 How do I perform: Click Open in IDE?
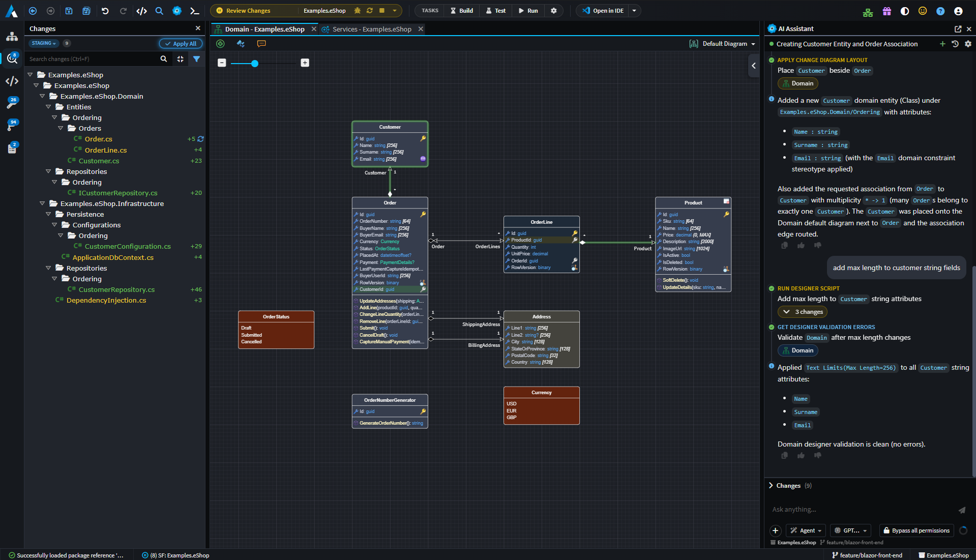pyautogui.click(x=603, y=11)
